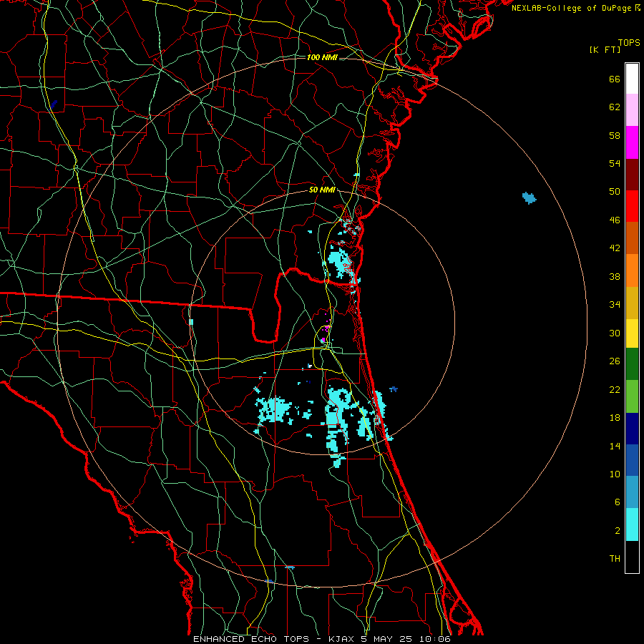
Task: Click the 38 legend value
Action: [x=615, y=276]
